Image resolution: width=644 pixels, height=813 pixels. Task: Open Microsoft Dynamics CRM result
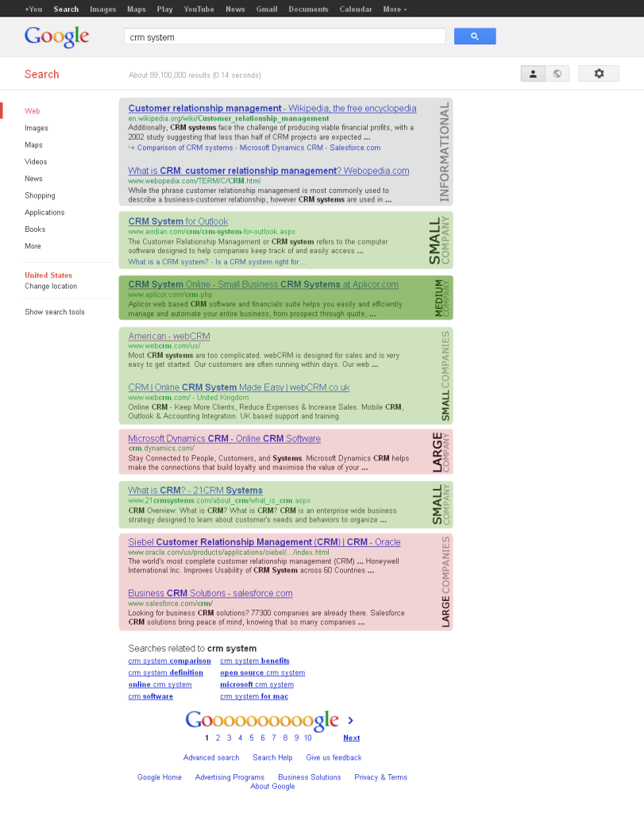tap(225, 438)
